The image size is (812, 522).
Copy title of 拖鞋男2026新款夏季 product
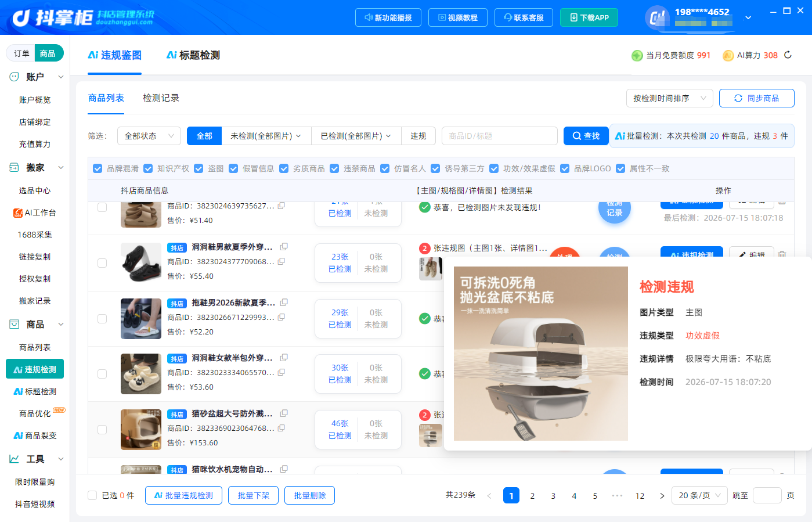(284, 303)
